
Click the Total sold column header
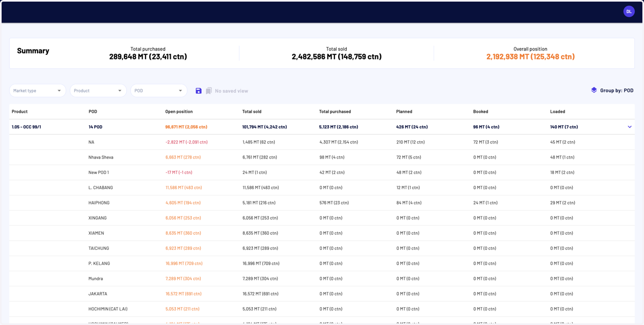pyautogui.click(x=252, y=112)
